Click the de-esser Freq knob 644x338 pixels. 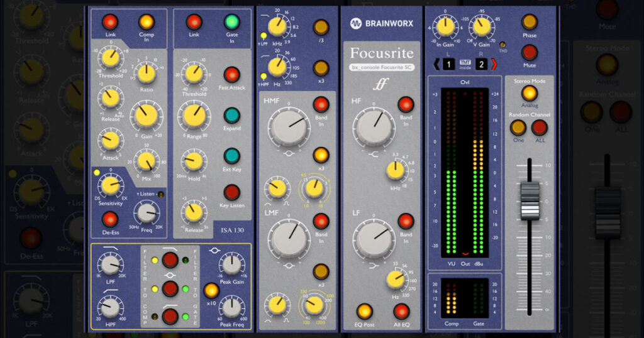(146, 212)
